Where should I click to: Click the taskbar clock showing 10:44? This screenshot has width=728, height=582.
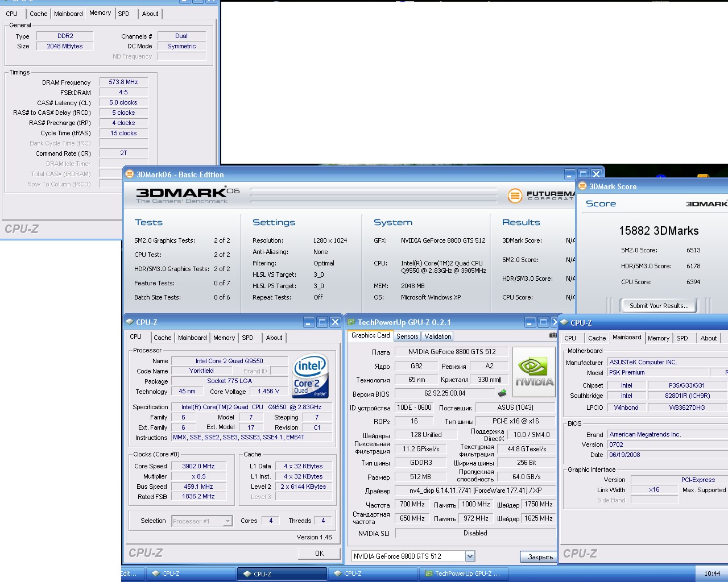click(x=712, y=573)
